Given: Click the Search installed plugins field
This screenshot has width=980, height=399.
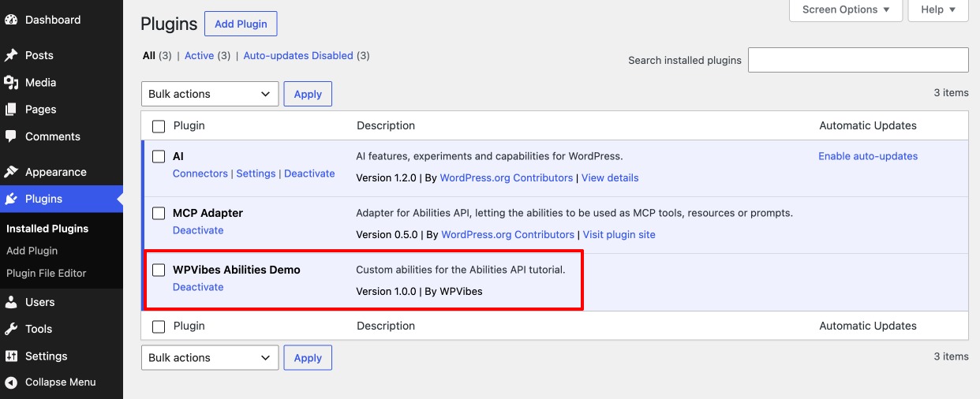Looking at the screenshot, I should (x=858, y=60).
